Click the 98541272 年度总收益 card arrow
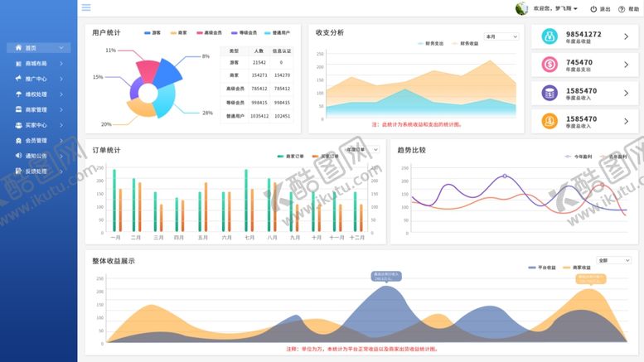 click(626, 36)
